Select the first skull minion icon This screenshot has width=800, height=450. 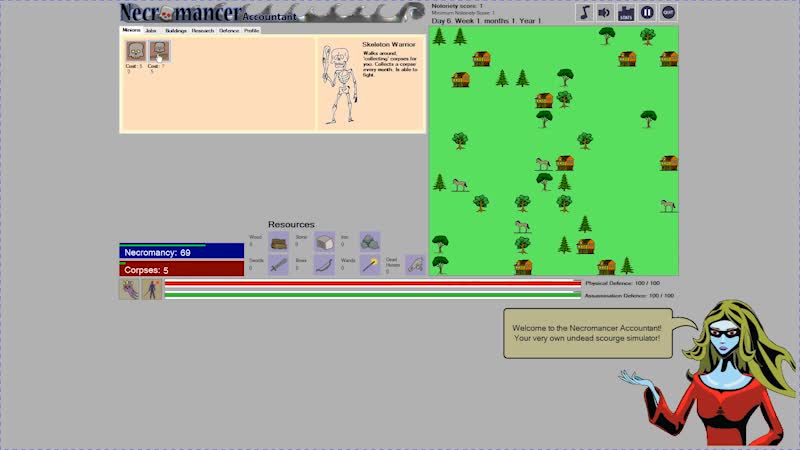click(133, 50)
